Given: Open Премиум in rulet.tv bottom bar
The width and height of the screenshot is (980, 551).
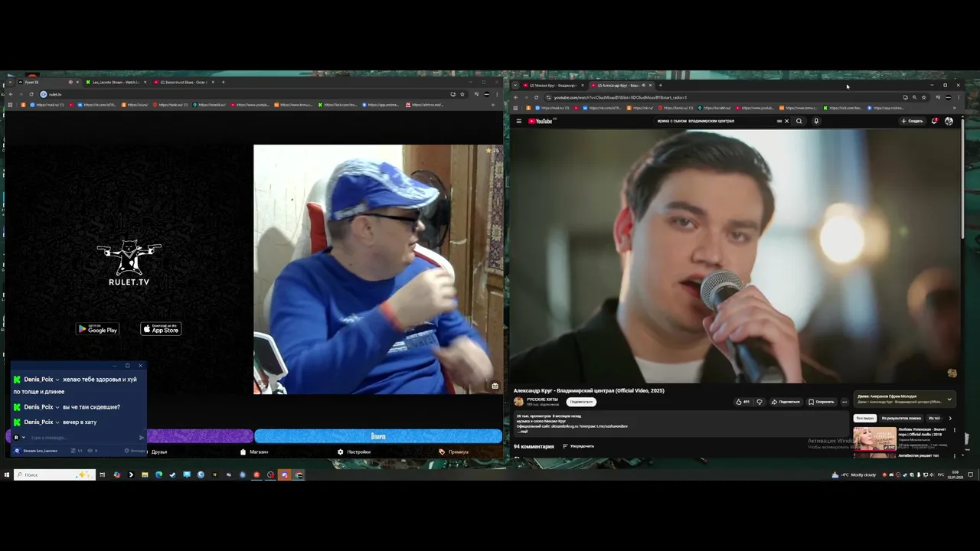Looking at the screenshot, I should coord(453,452).
